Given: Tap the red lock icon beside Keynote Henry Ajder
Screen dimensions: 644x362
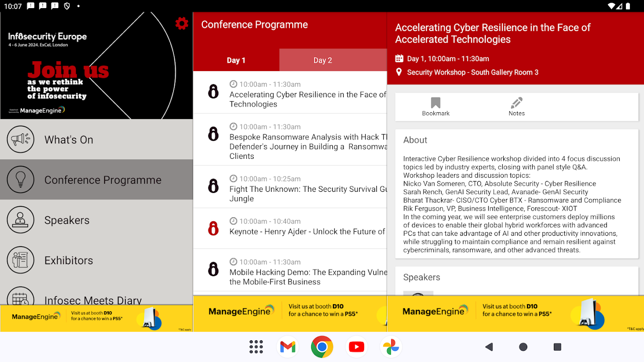Looking at the screenshot, I should click(x=213, y=228).
